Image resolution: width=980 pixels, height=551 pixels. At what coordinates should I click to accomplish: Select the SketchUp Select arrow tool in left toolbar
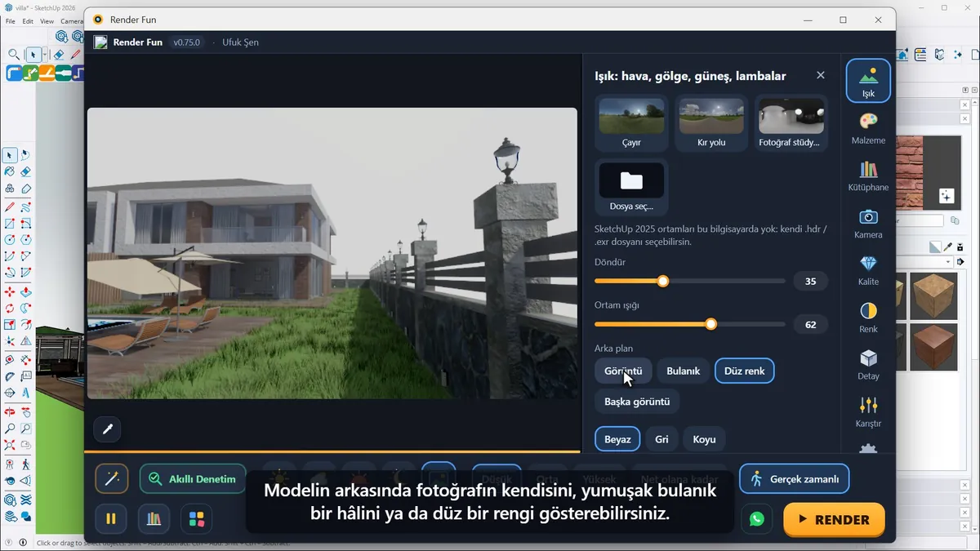click(9, 155)
